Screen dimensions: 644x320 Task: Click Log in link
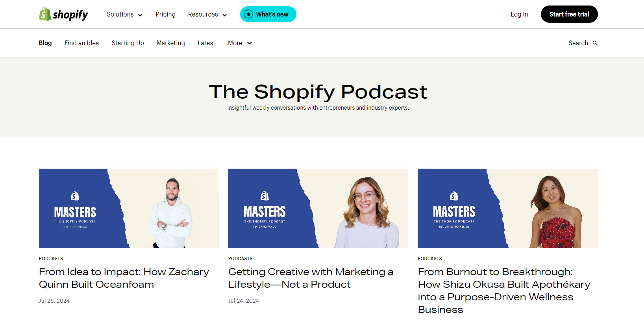519,14
